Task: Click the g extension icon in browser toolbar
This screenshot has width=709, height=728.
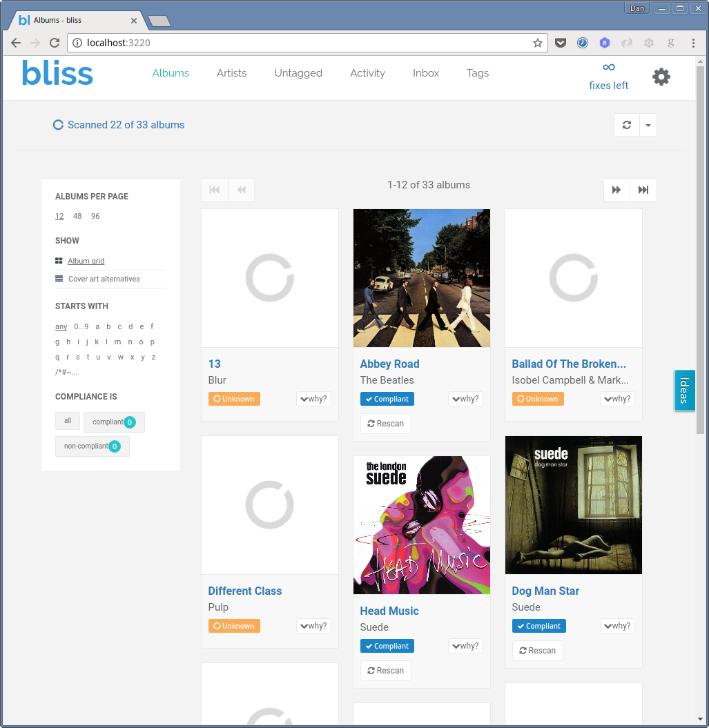Action: [670, 43]
